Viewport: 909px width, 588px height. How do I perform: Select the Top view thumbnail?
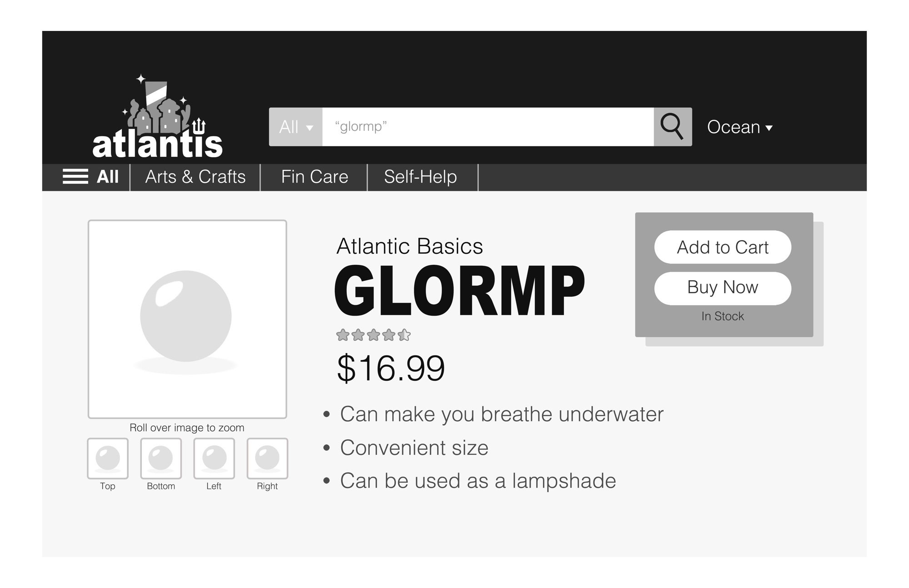pos(108,458)
